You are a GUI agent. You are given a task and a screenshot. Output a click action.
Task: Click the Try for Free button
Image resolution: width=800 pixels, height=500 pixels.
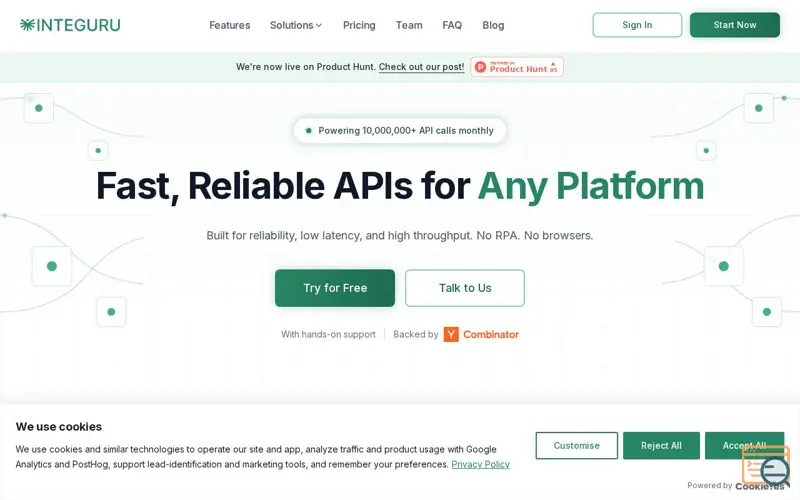click(x=335, y=288)
